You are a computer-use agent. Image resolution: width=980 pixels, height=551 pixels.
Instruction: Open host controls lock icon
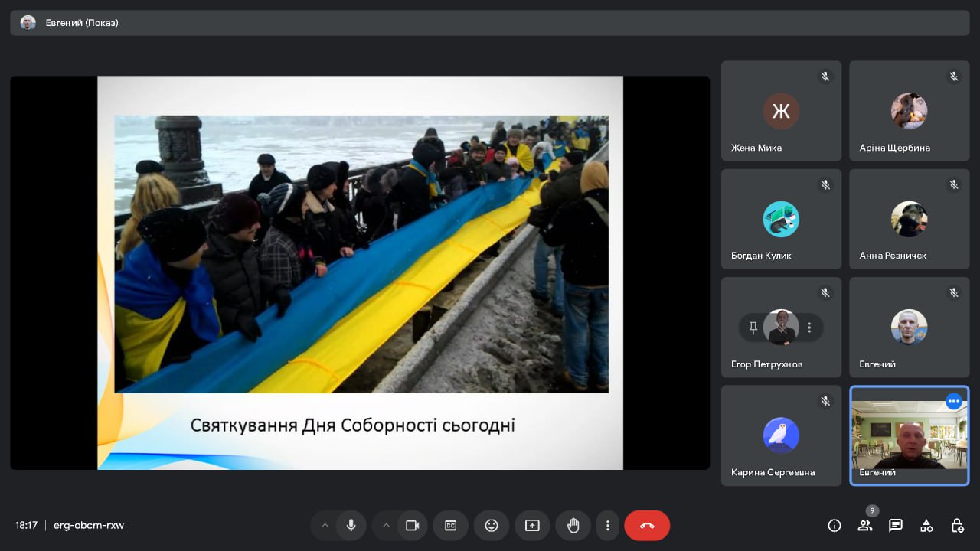(x=957, y=525)
